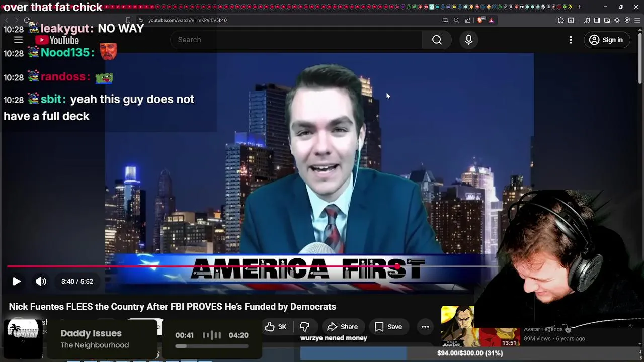The width and height of the screenshot is (644, 362).
Task: Bookmark this page in the address bar
Action: (128, 20)
